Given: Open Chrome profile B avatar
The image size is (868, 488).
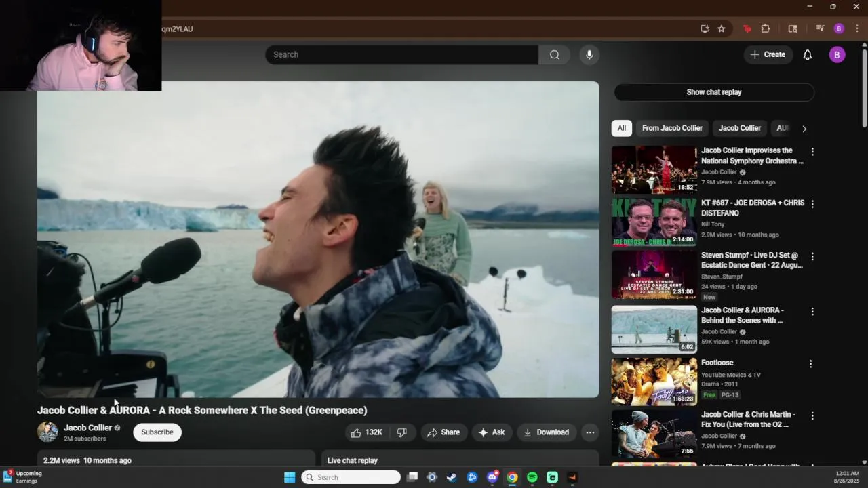Looking at the screenshot, I should pyautogui.click(x=839, y=28).
